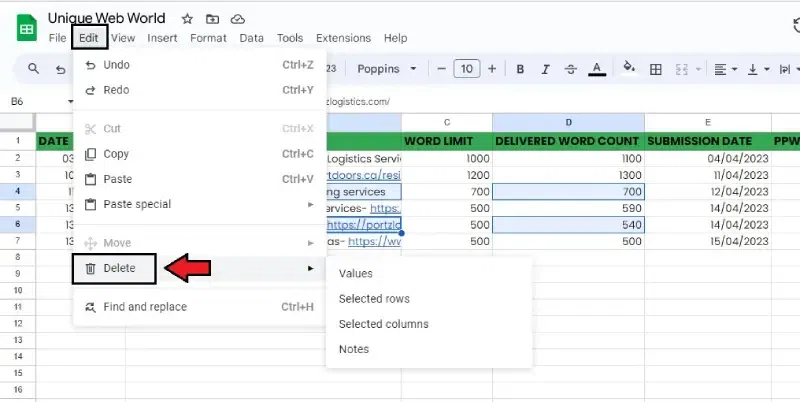
Task: Increase font size with plus button
Action: 492,69
